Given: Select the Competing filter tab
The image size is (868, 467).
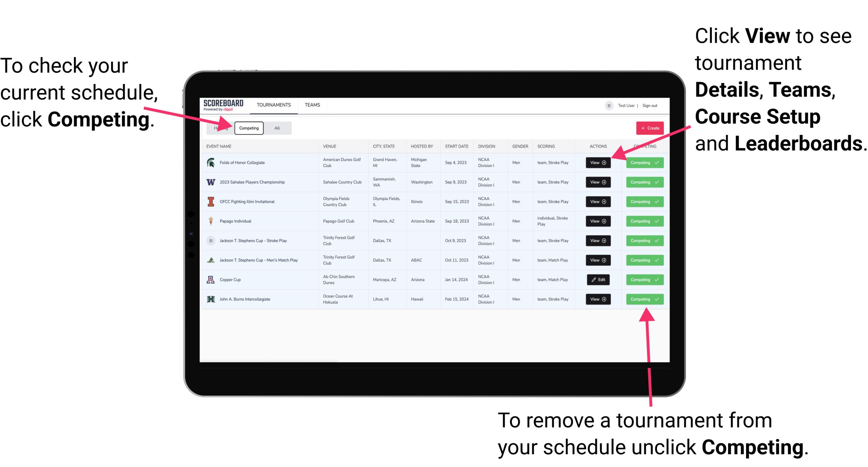Looking at the screenshot, I should coord(248,128).
